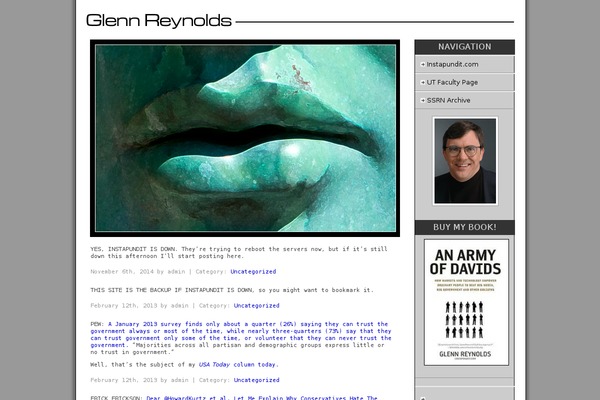Select Uncategorized below the backup site notice
Screen dimensions: 600x400
pos(256,305)
